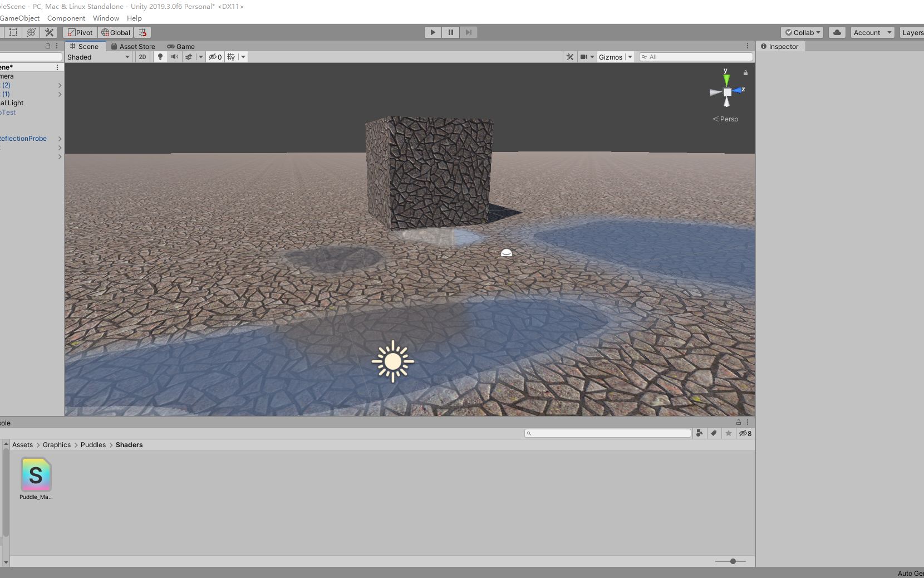Screen dimensions: 924x578
Task: Expand the ReflectionProbe hierarchy item
Action: point(60,139)
